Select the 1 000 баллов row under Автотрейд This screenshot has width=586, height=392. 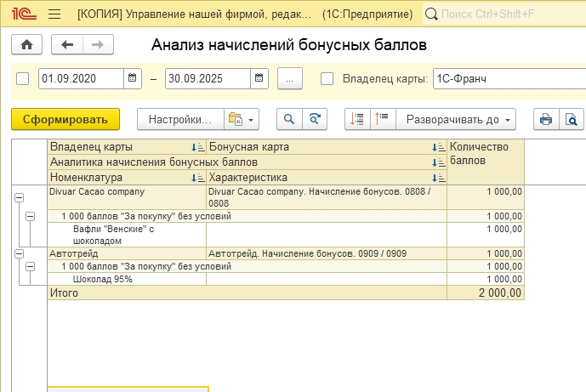247,266
